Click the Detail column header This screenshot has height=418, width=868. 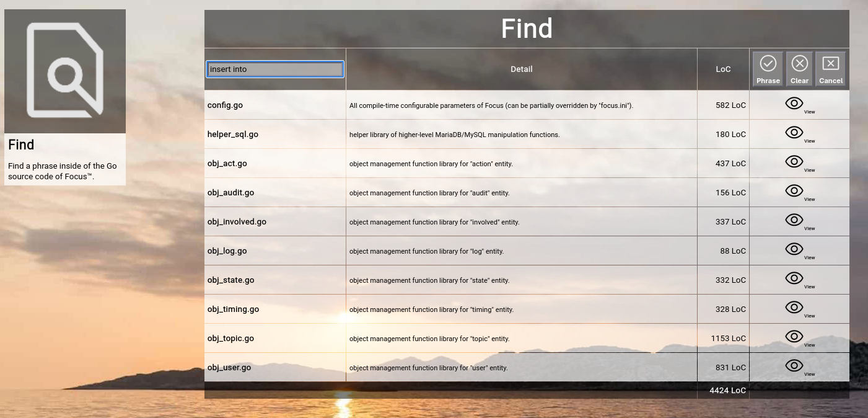coord(521,69)
